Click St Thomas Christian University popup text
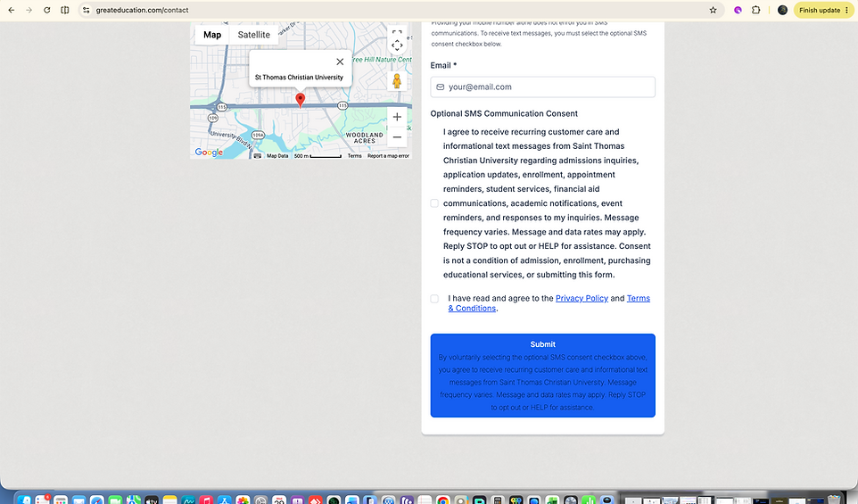The image size is (858, 504). (299, 77)
